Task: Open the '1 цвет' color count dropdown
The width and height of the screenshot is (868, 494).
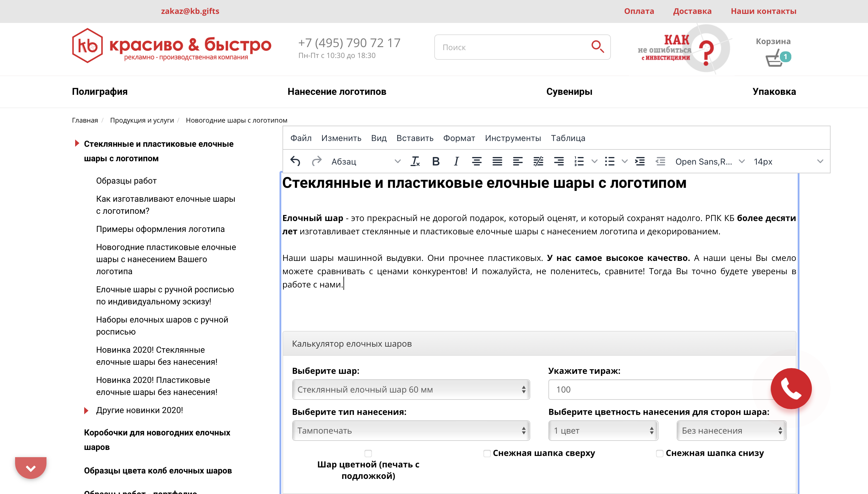Action: [x=603, y=431]
